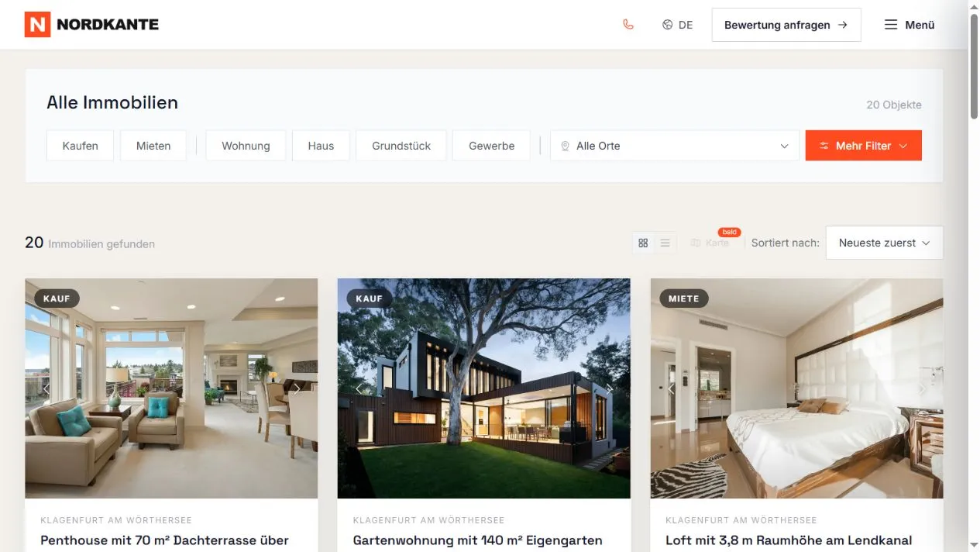980x552 pixels.
Task: Click the "Alle Immobilien" heading
Action: tap(112, 102)
